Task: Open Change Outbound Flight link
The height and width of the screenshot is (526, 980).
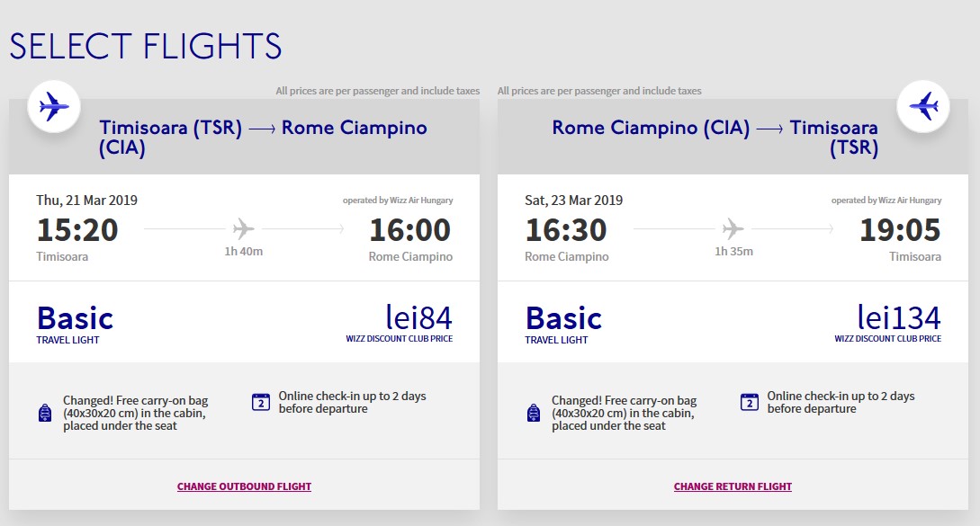Action: click(x=244, y=486)
